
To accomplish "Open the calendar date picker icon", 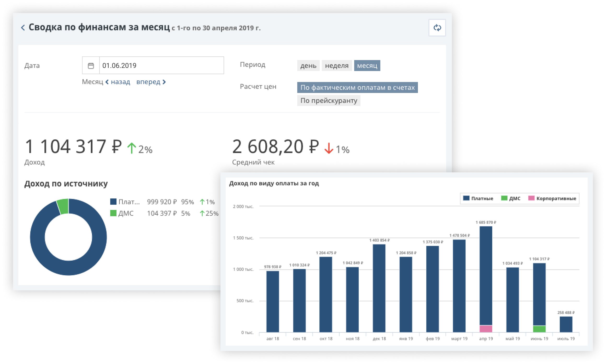I will pos(91,66).
